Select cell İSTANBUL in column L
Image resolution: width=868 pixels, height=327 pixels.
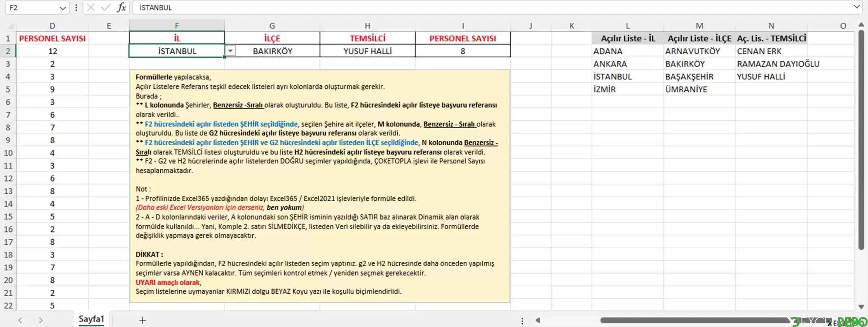pyautogui.click(x=628, y=77)
